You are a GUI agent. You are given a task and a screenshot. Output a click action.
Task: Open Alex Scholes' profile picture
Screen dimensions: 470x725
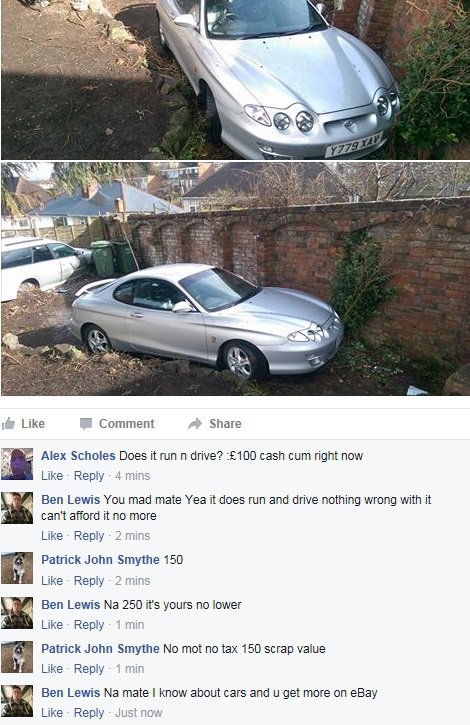[x=17, y=464]
